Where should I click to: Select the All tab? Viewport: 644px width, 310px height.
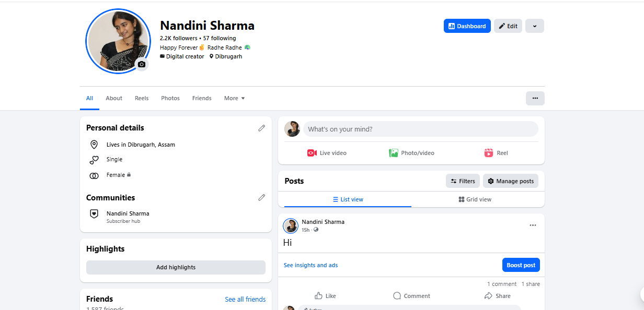coord(89,98)
